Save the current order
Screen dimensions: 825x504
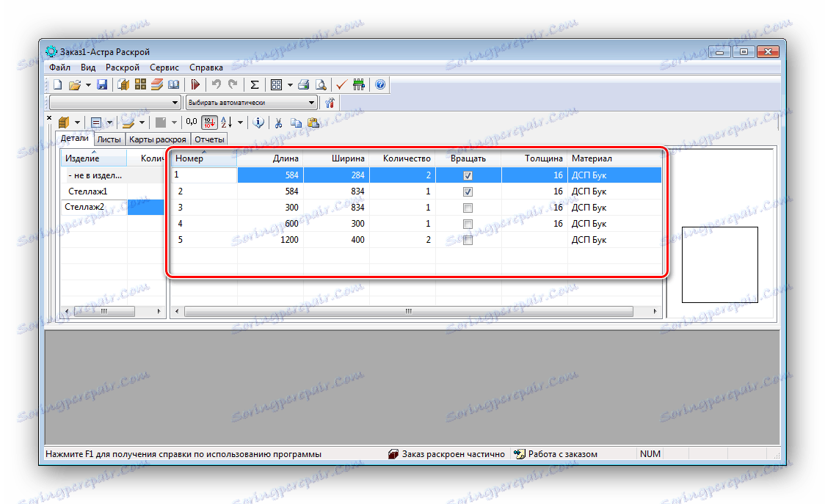coord(102,84)
